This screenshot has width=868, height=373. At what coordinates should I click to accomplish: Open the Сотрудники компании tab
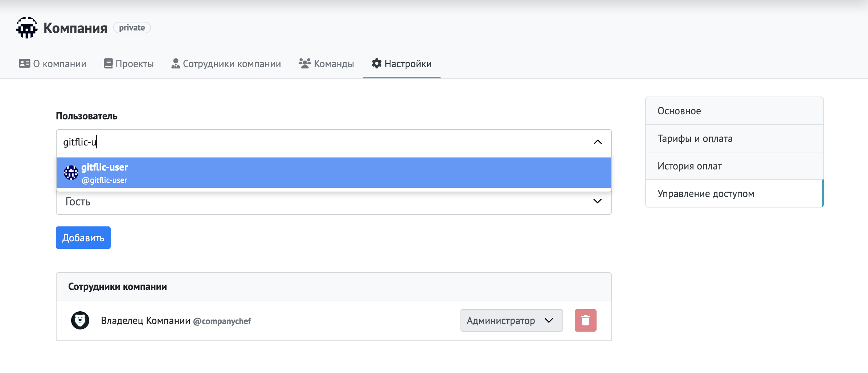[x=226, y=63]
